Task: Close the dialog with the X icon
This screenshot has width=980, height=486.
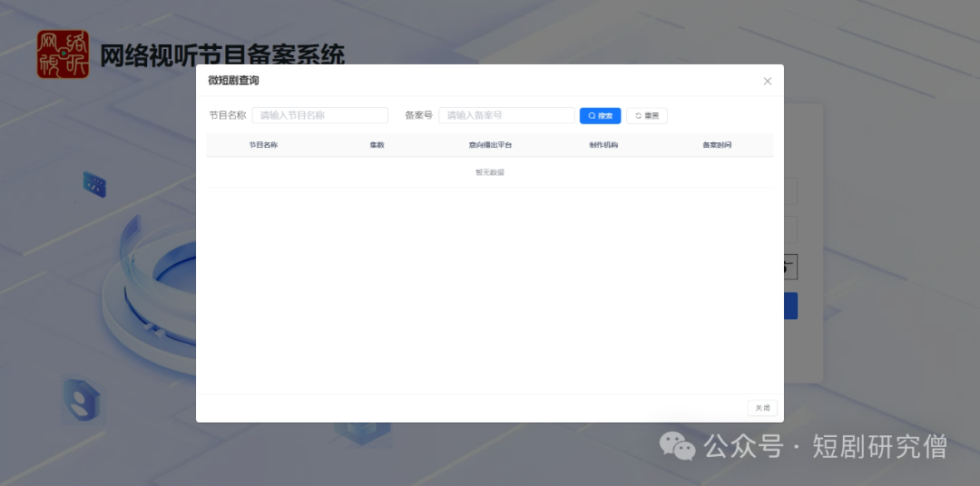Action: [768, 82]
